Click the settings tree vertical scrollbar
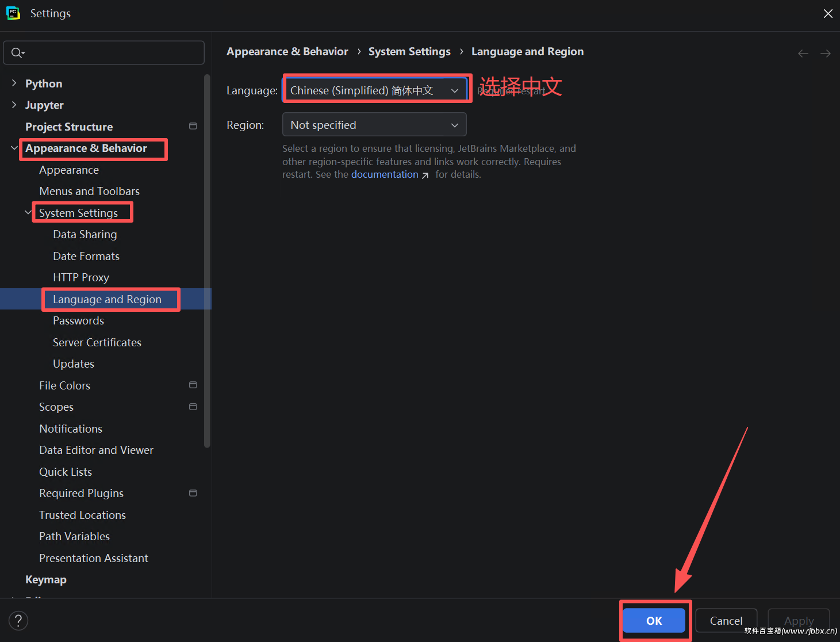This screenshot has width=840, height=642. tap(208, 261)
